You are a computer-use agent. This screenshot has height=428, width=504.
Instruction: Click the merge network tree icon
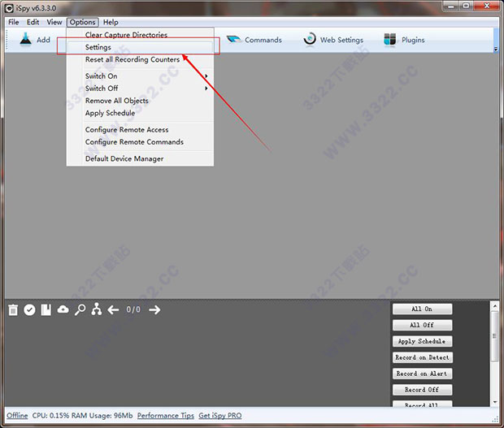click(97, 309)
